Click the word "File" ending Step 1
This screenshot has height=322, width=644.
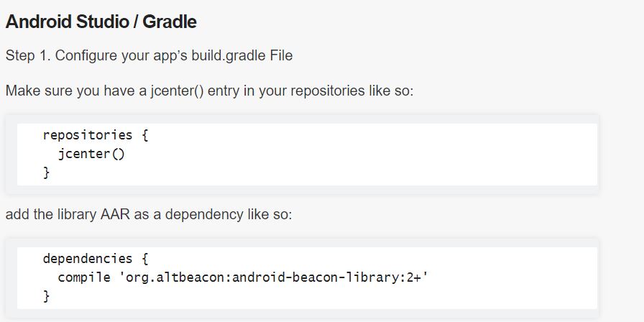[281, 55]
